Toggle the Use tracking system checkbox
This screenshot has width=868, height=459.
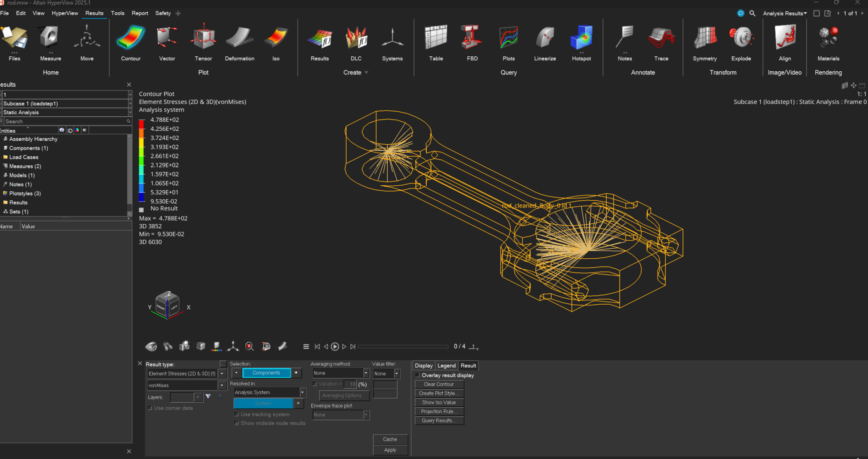pos(236,415)
